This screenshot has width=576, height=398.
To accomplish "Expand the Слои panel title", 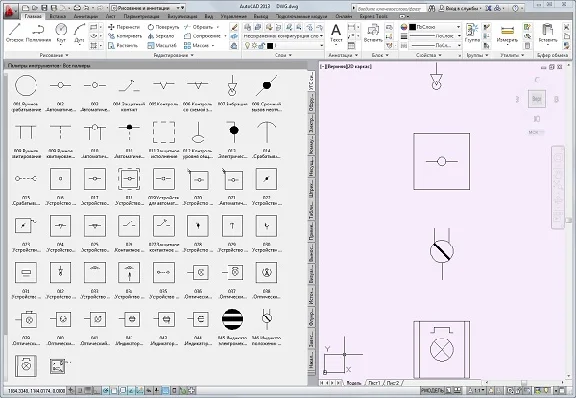I will point(283,55).
